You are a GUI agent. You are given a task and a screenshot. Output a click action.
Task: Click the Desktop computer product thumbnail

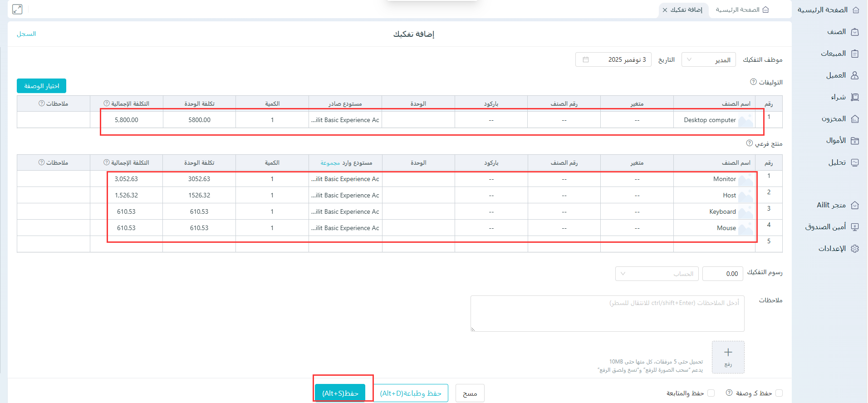pyautogui.click(x=745, y=120)
